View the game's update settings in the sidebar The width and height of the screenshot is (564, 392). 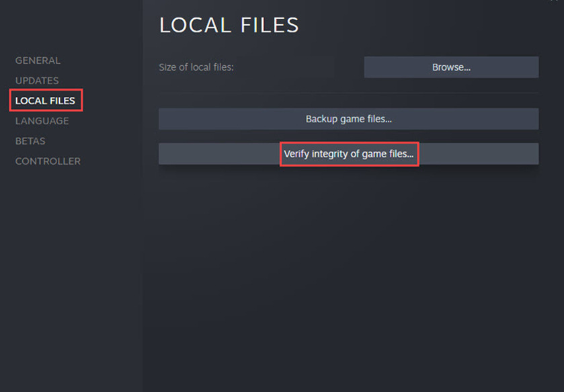[x=37, y=81]
